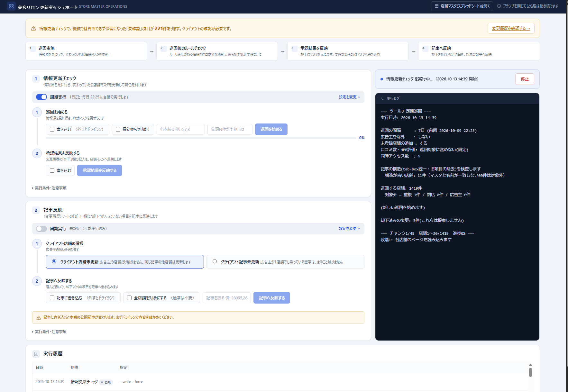Click the 先頭N件だけ input field
Screen dimensions: 568x392
[x=230, y=129]
